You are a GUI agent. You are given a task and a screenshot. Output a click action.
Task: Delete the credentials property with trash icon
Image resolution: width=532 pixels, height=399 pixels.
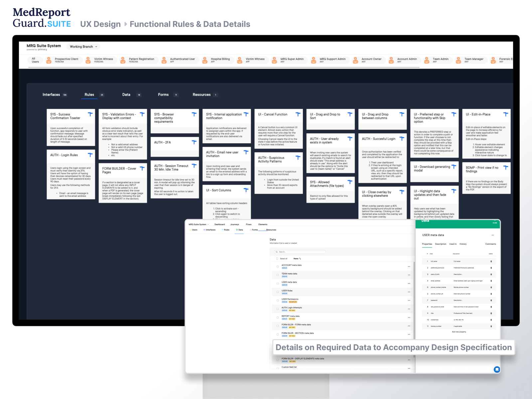pos(491,320)
